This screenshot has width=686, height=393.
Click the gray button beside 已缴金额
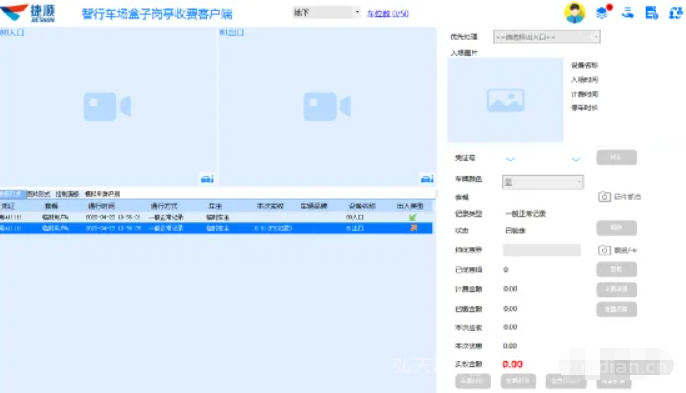click(616, 309)
